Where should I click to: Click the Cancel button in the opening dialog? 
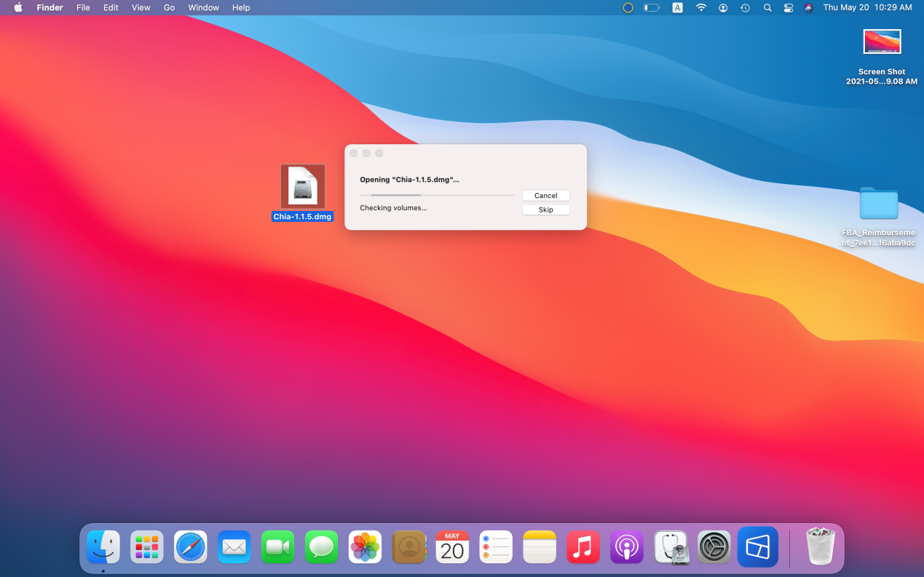point(545,196)
